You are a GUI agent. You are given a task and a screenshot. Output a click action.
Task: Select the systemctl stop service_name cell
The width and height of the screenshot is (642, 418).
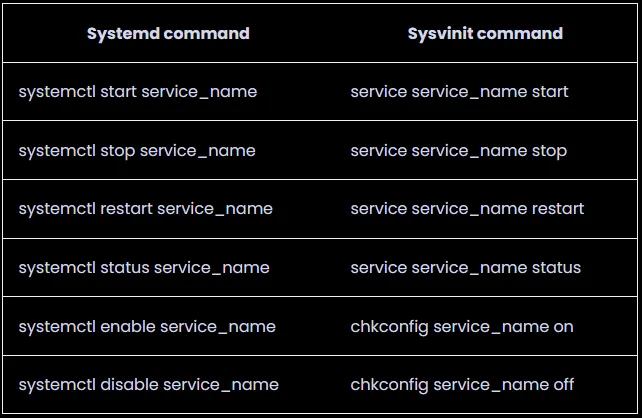click(x=137, y=151)
